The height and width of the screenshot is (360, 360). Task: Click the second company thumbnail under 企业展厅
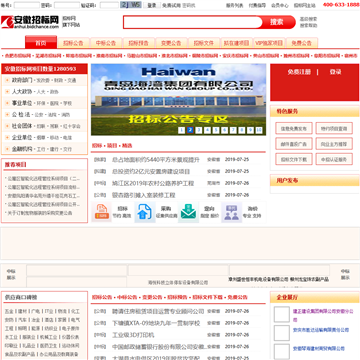[x=282, y=333]
